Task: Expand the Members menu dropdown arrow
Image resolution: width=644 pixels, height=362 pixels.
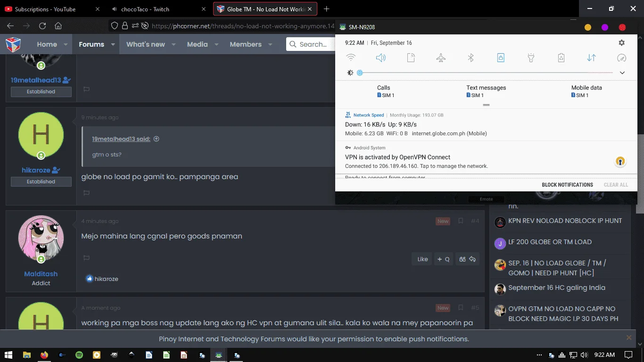Action: 270,44
